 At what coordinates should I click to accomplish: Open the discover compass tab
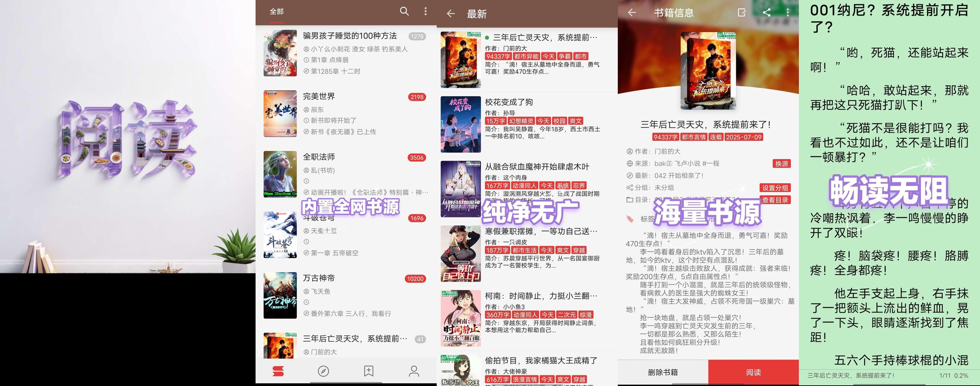(x=323, y=371)
